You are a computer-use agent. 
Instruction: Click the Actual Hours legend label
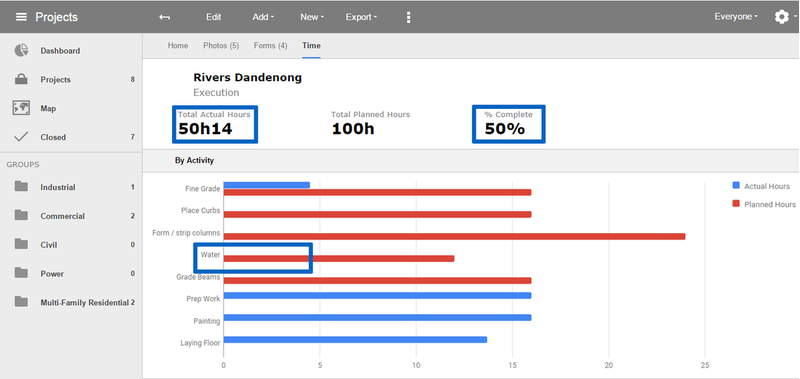767,186
